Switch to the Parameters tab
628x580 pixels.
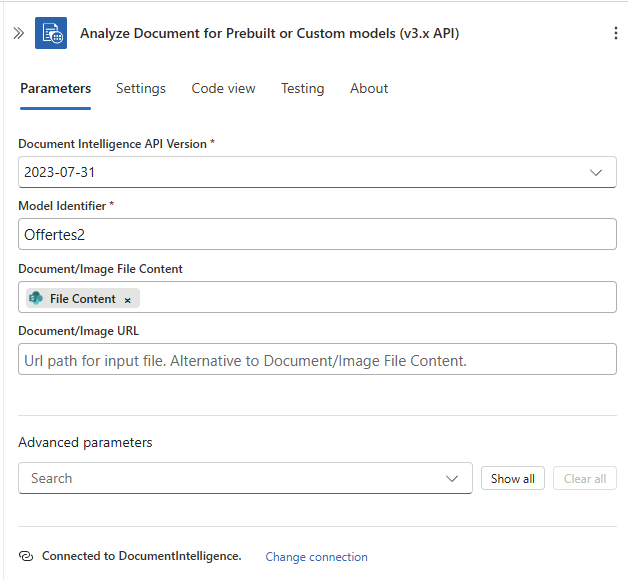coord(55,88)
